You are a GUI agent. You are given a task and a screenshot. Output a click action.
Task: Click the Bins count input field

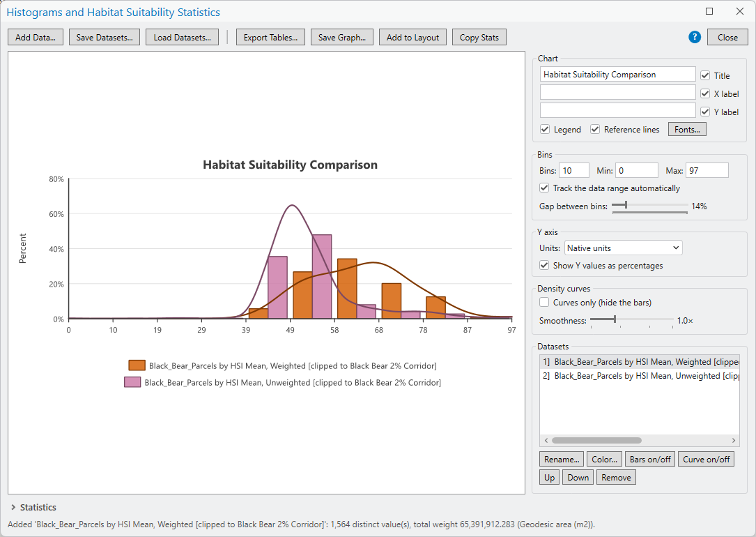573,170
